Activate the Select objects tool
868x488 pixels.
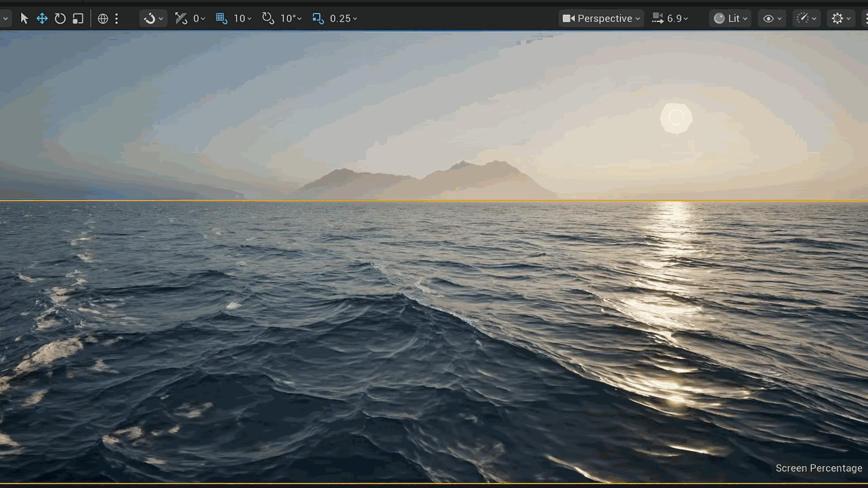click(24, 18)
